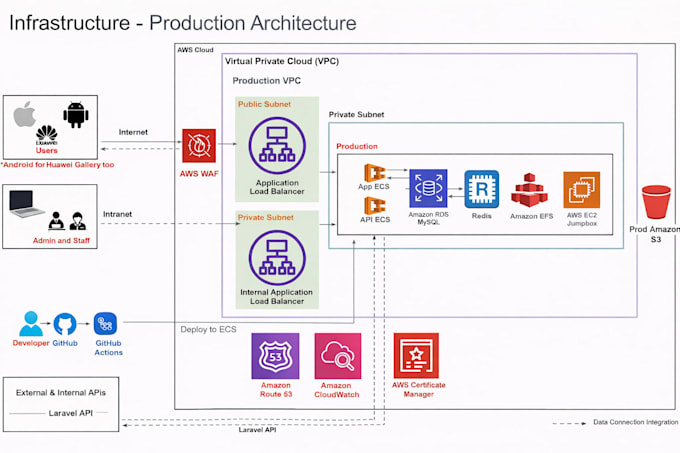The height and width of the screenshot is (453, 680).
Task: Click the Developer person icon
Action: (31, 323)
